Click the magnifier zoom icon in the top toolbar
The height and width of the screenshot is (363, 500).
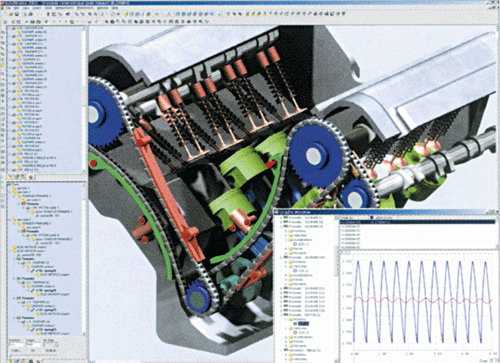click(89, 14)
